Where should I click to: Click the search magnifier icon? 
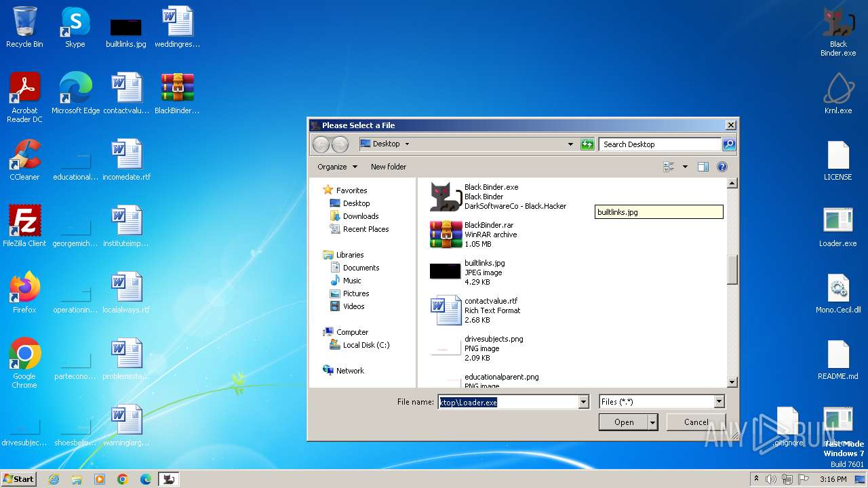click(728, 144)
